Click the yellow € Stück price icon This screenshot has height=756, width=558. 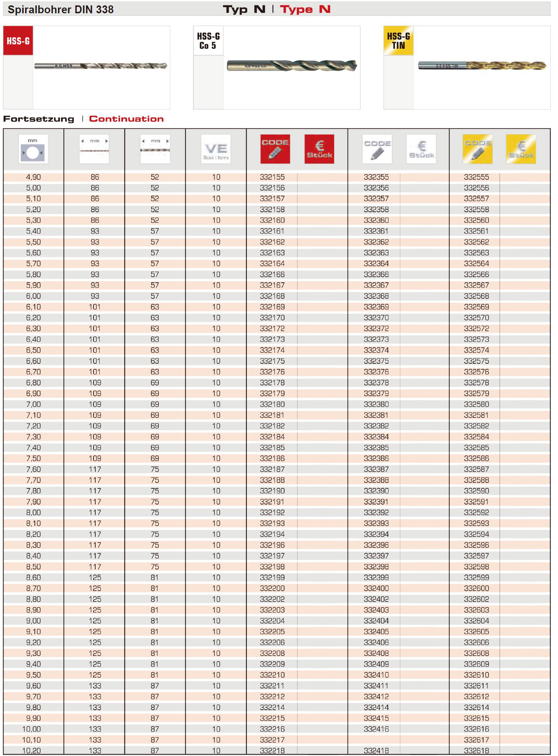tap(521, 149)
